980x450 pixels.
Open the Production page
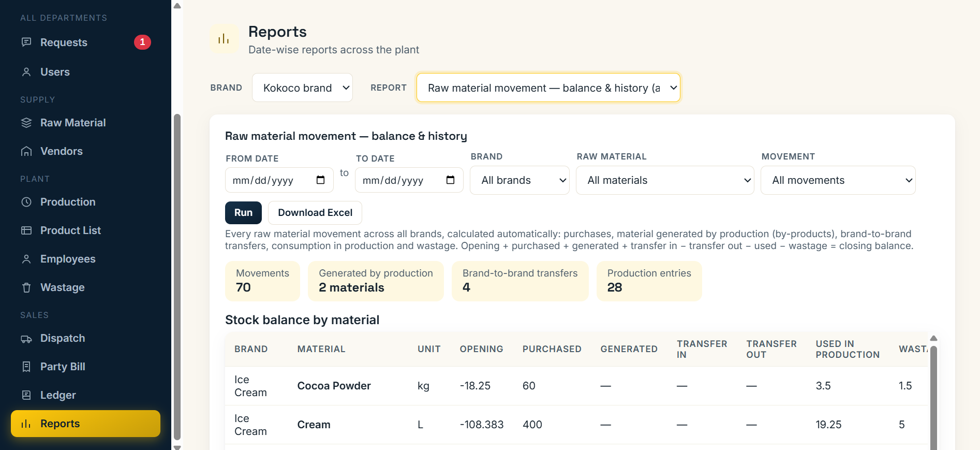(x=85, y=202)
